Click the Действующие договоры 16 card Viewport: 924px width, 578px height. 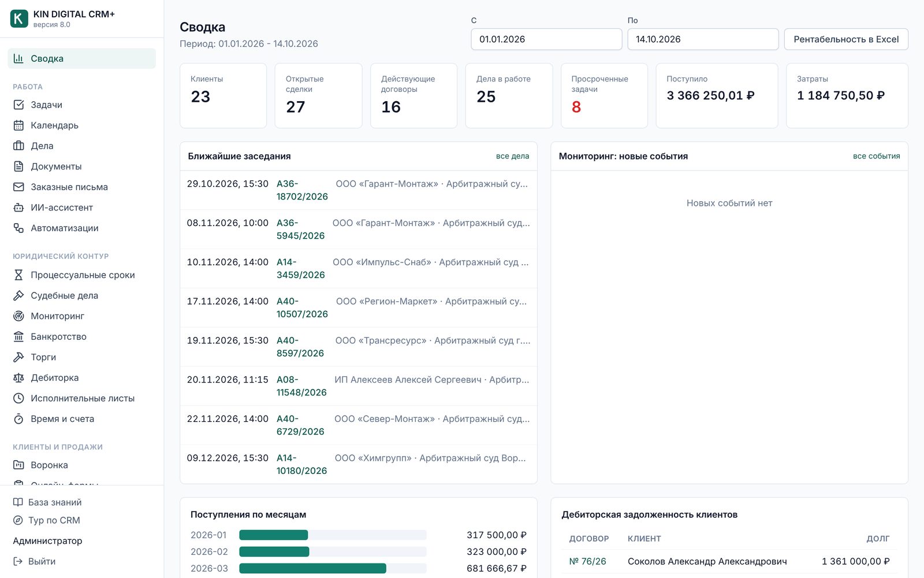[x=413, y=95]
